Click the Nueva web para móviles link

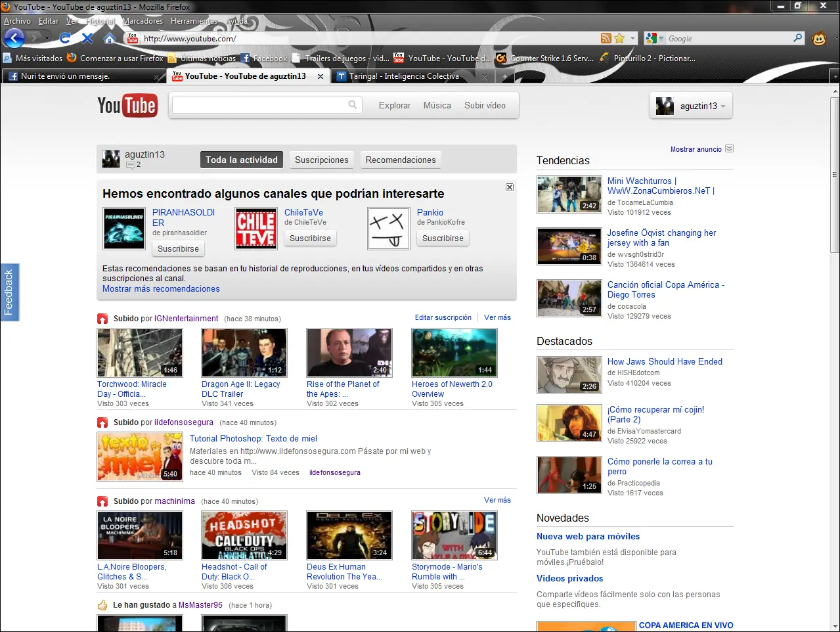pyautogui.click(x=588, y=537)
